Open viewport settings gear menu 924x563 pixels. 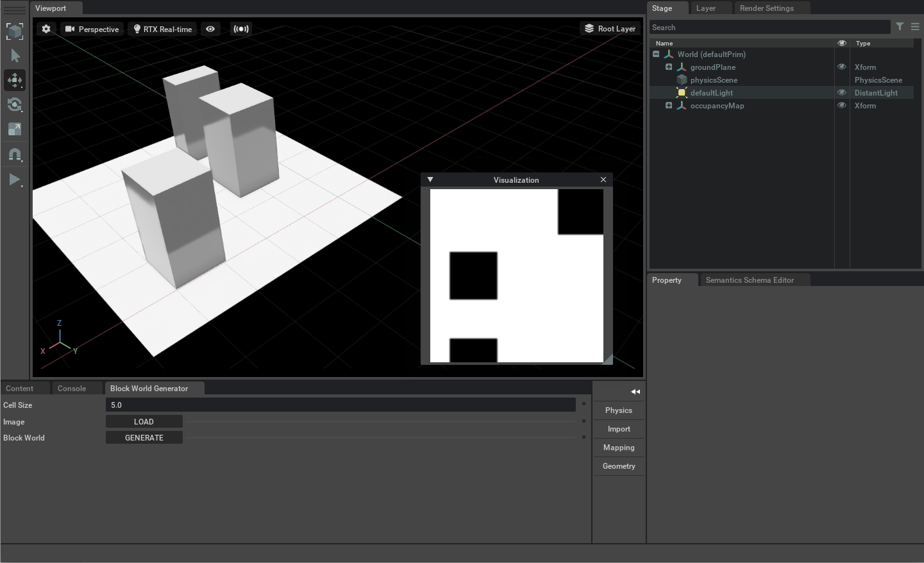tap(46, 29)
